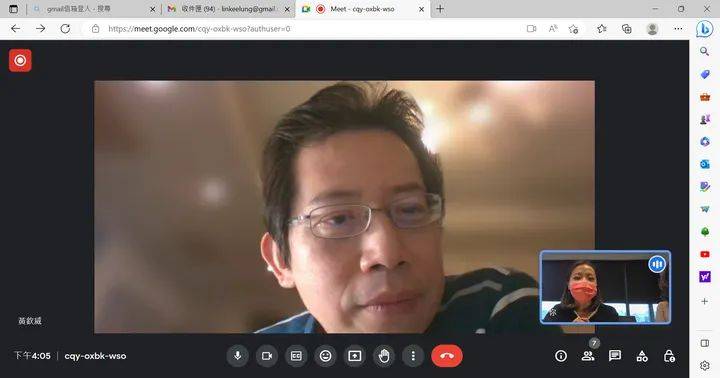Open browser collections icon

click(x=626, y=28)
